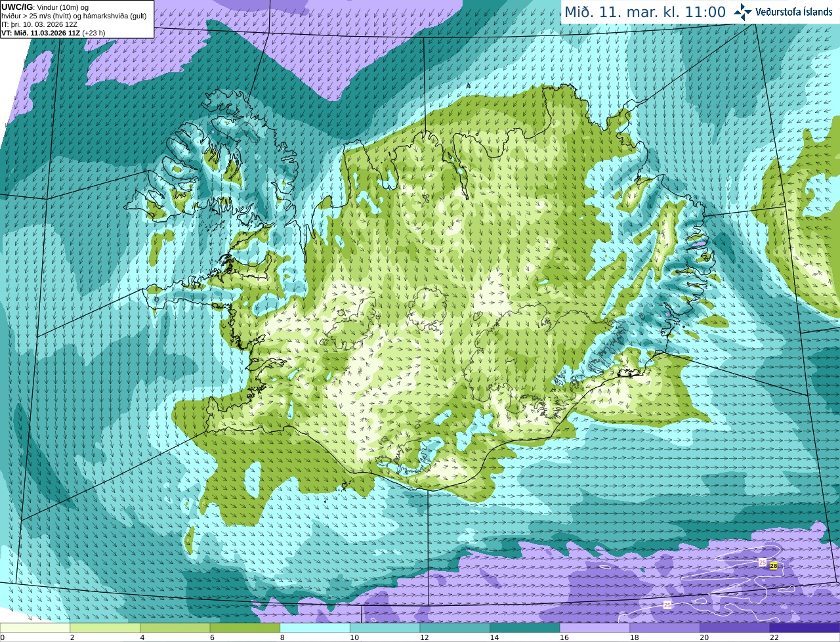The image size is (840, 642).
Task: Click the legend scale value 22
Action: pyautogui.click(x=774, y=637)
